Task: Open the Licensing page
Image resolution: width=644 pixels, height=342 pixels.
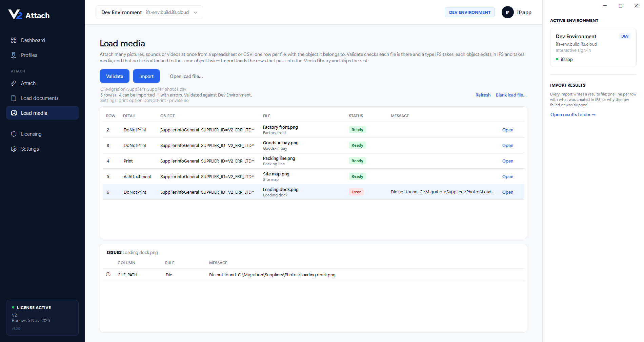Action: pyautogui.click(x=42, y=134)
